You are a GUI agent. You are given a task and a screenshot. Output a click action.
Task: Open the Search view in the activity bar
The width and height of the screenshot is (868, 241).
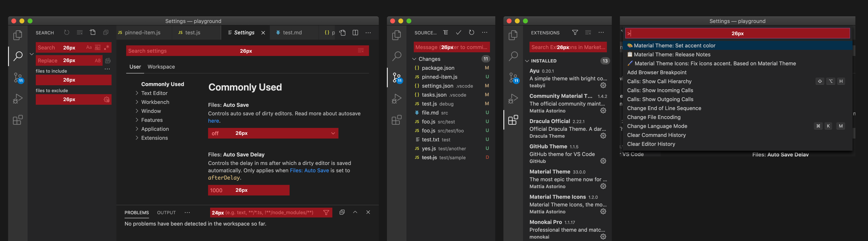click(x=18, y=56)
